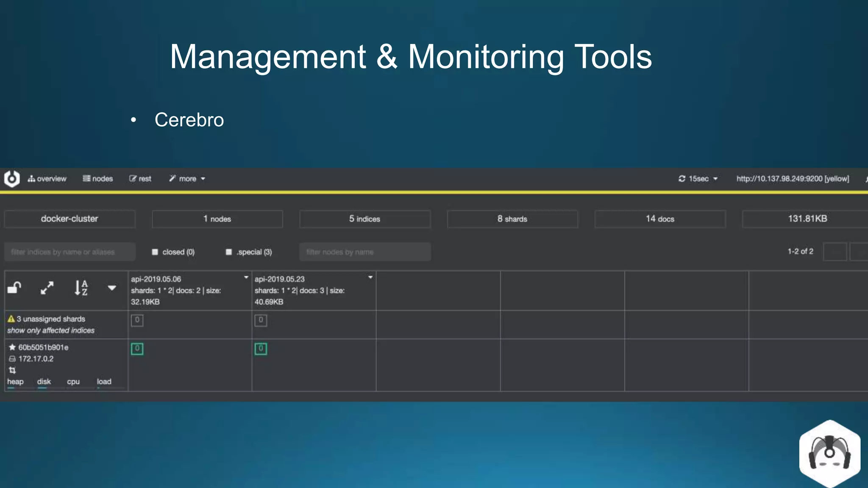The image size is (868, 488).
Task: Click the Cerebro logo icon
Action: (x=12, y=179)
